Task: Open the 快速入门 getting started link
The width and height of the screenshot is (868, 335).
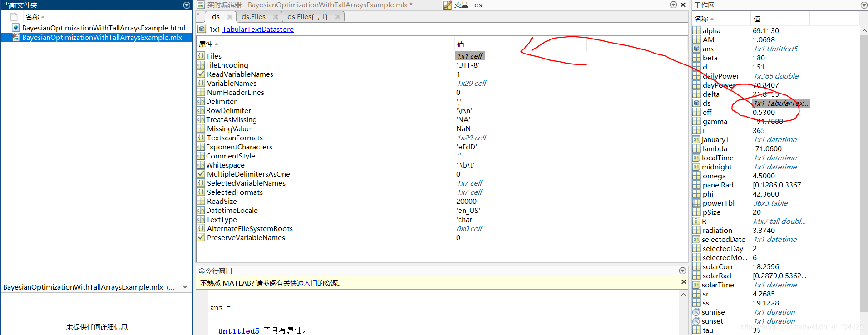Action: [x=304, y=283]
